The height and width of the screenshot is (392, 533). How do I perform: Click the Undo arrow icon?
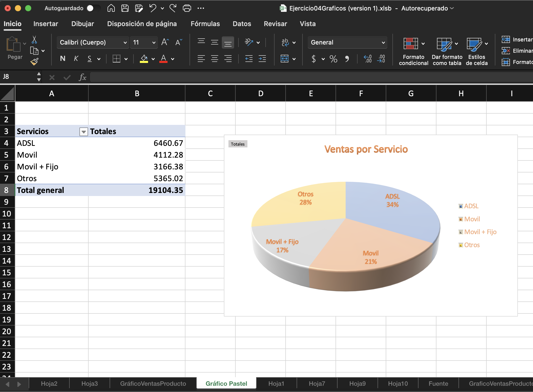[x=153, y=8]
